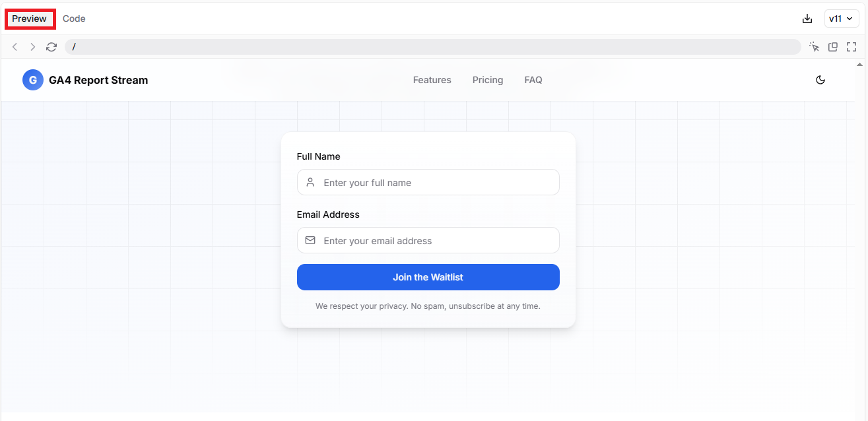The image size is (868, 421).
Task: Go forward using the right arrow
Action: click(33, 47)
